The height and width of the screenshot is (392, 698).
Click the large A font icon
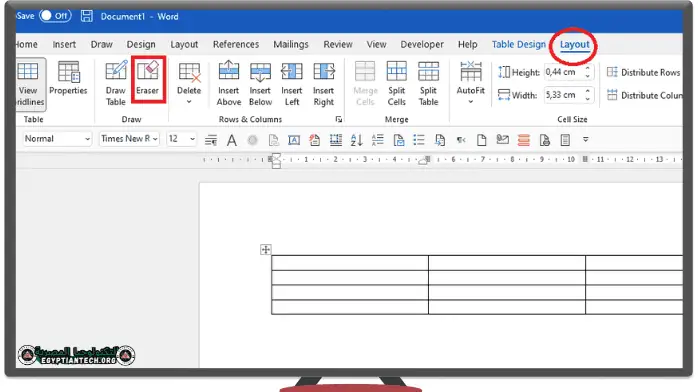tap(231, 140)
